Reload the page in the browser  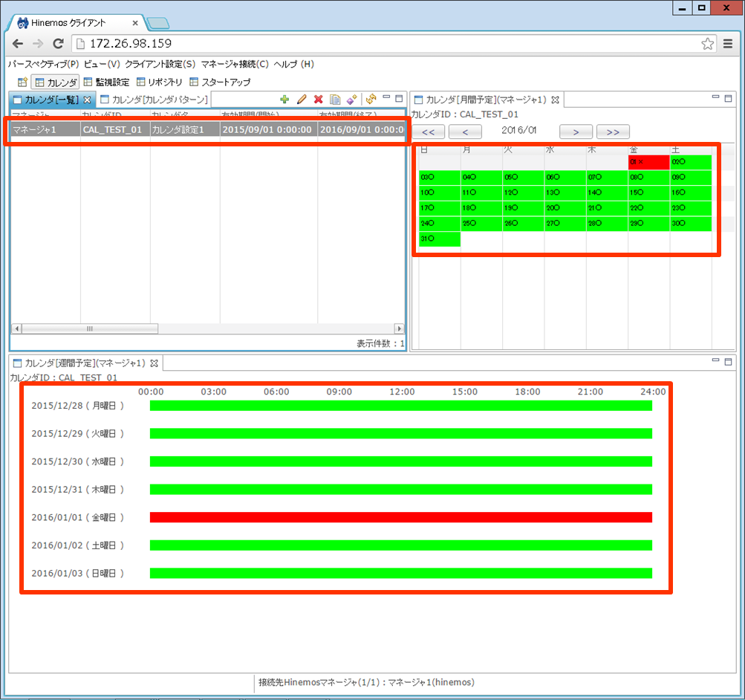tap(58, 44)
